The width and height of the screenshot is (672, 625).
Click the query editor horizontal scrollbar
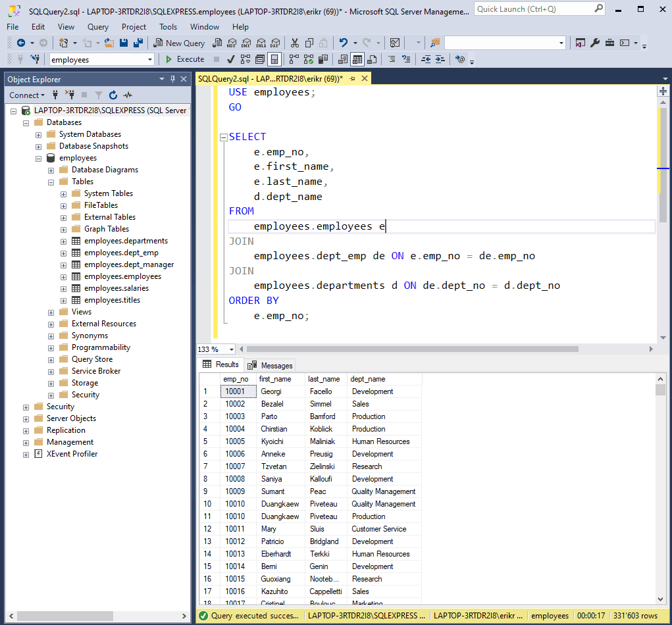pos(412,349)
